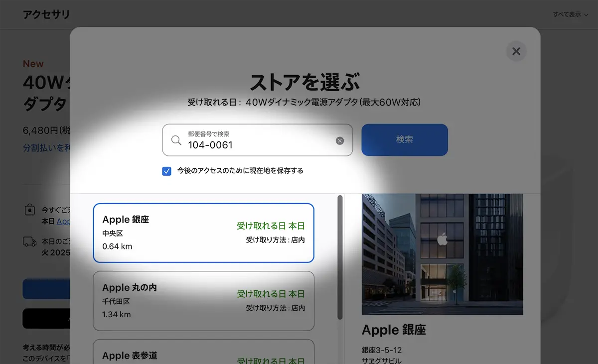Clear the postal code using the circled × icon
This screenshot has height=364, width=598.
pos(340,140)
